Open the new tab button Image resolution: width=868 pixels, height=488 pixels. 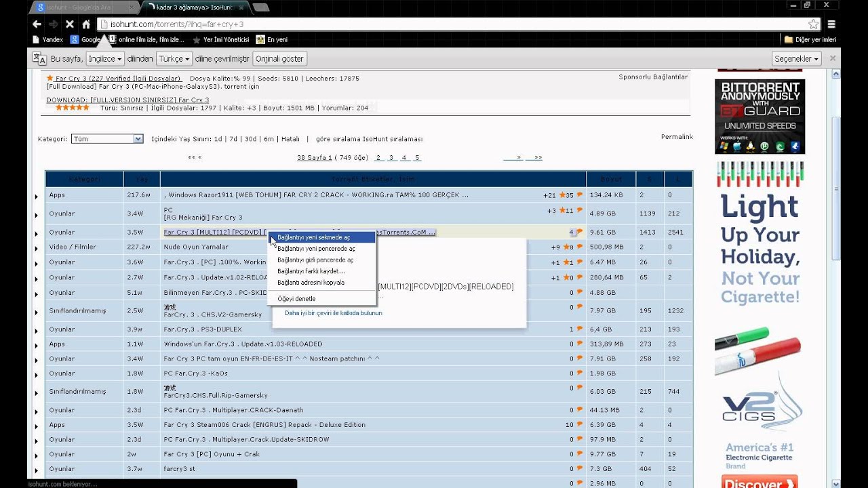tap(261, 7)
